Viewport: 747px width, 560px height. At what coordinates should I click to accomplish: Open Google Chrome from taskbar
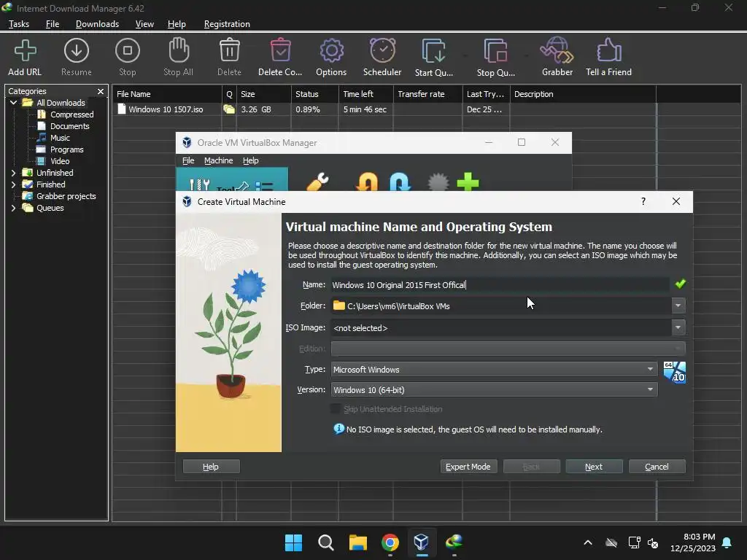tap(390, 542)
